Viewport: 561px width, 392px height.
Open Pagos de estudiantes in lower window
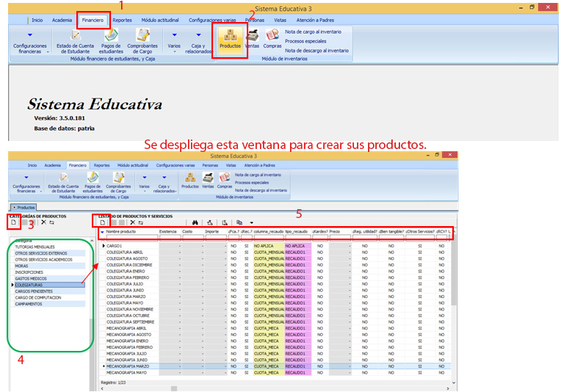(x=93, y=183)
